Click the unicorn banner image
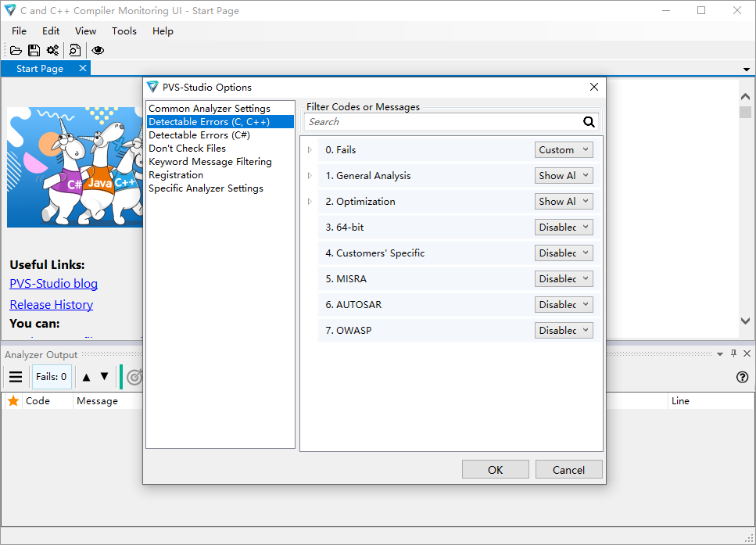 75,167
